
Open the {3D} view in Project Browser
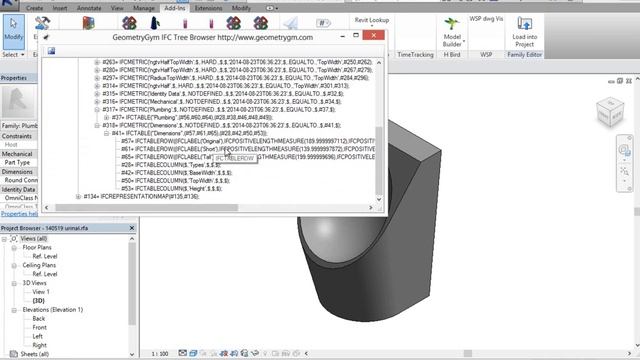(38, 301)
